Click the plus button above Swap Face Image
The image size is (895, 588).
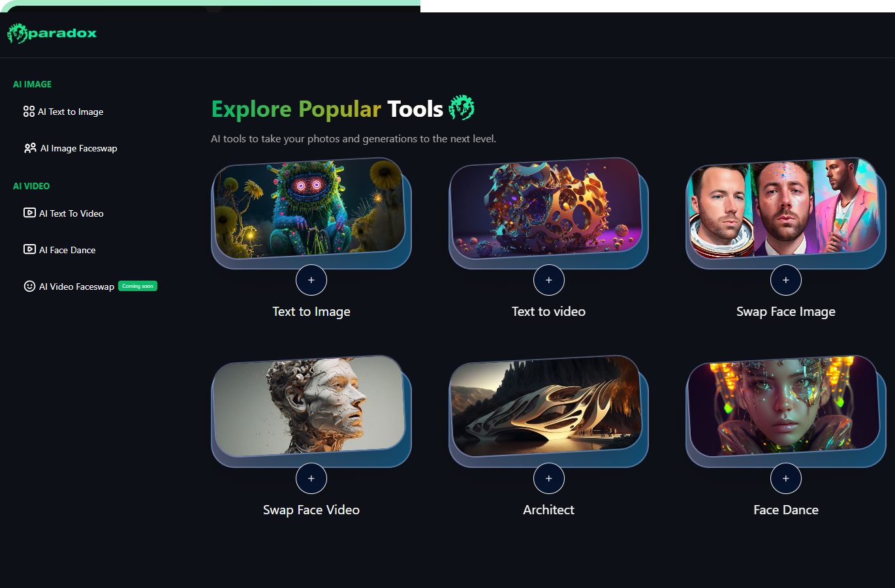[786, 280]
